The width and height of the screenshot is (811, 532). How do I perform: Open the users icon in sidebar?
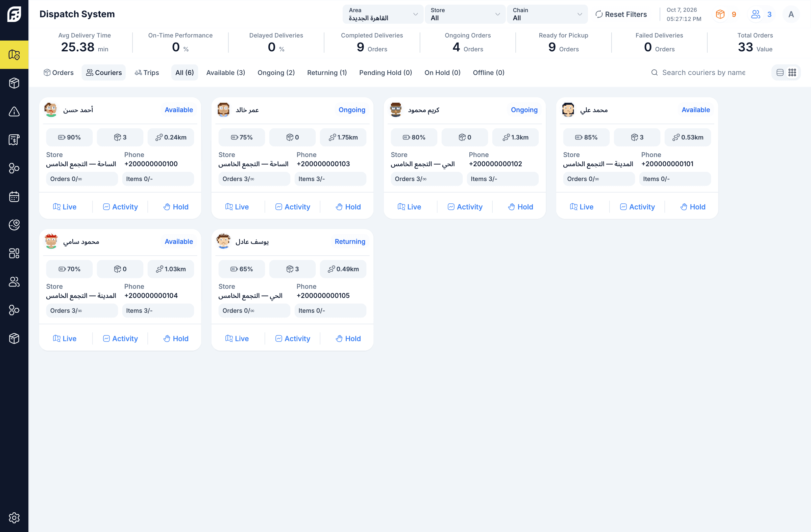click(14, 282)
